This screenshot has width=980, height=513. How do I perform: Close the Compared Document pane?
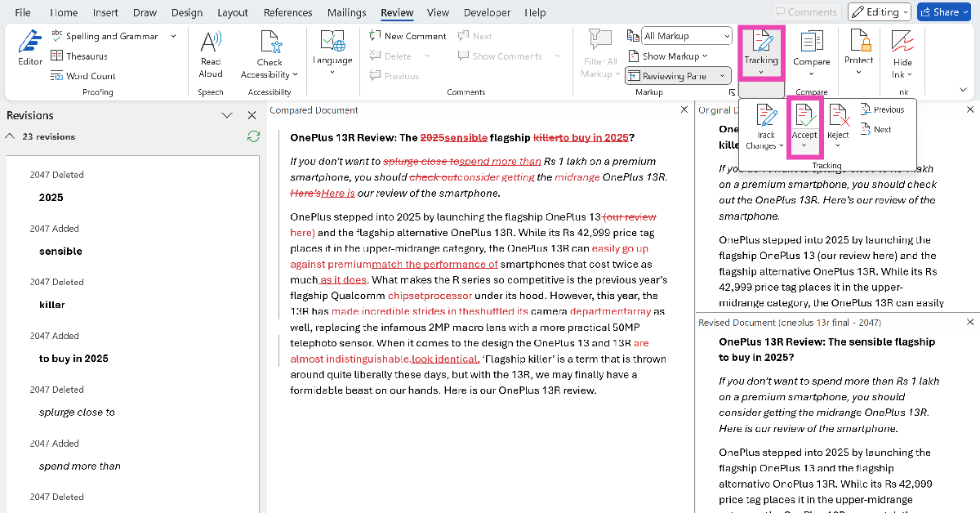684,109
